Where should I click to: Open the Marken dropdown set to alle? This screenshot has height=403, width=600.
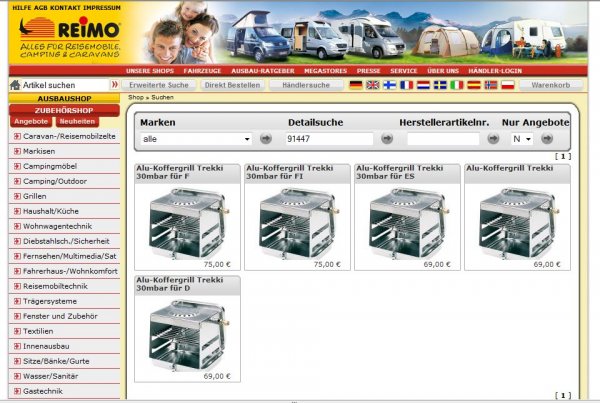(x=195, y=139)
